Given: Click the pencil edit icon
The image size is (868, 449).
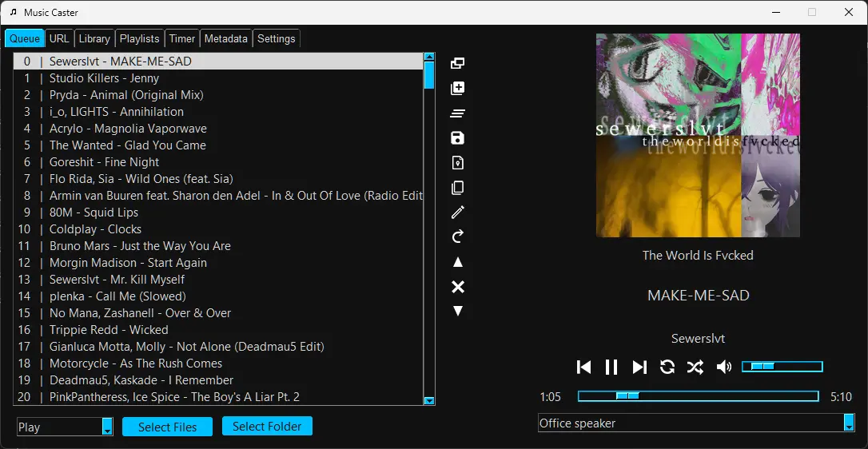Looking at the screenshot, I should click(x=458, y=213).
